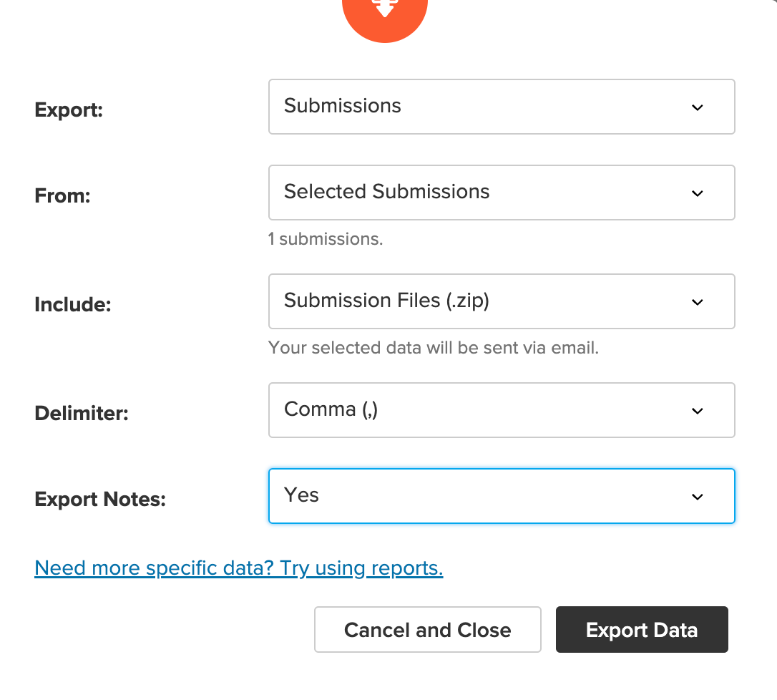Click the chevron arrow in Submissions dropdown
This screenshot has width=777, height=700.
click(697, 107)
